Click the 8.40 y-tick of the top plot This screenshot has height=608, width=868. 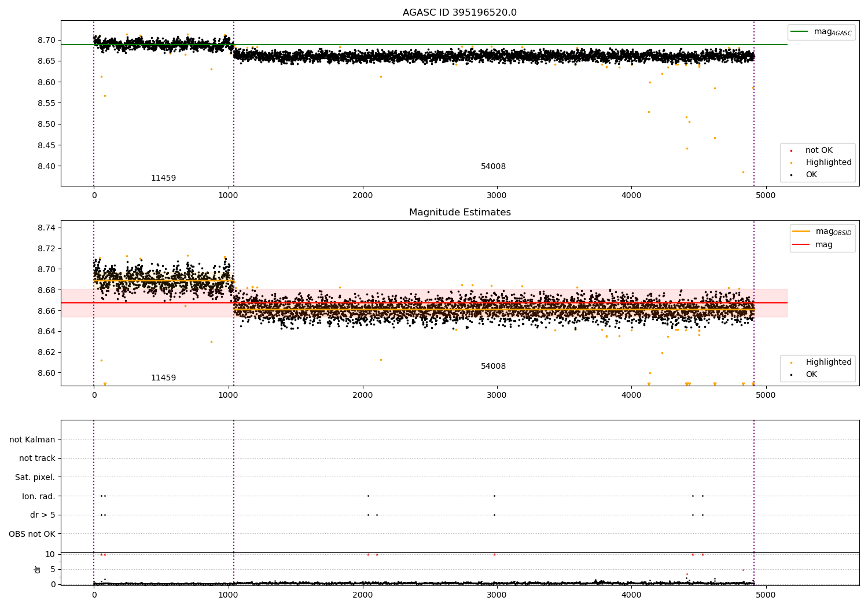click(x=47, y=166)
